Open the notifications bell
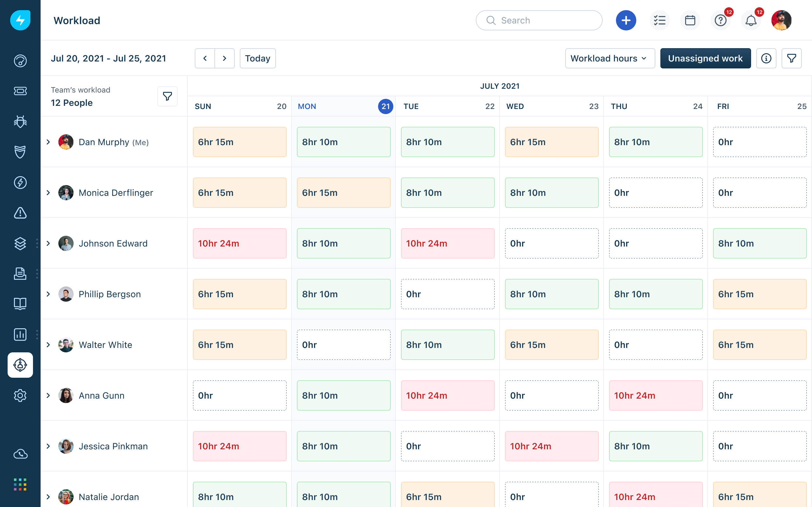Image resolution: width=812 pixels, height=507 pixels. pyautogui.click(x=751, y=21)
